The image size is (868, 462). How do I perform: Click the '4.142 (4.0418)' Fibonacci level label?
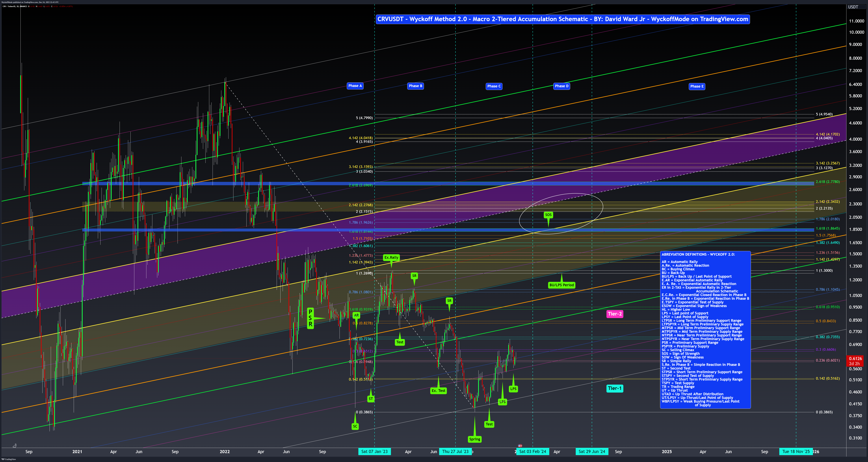(361, 138)
